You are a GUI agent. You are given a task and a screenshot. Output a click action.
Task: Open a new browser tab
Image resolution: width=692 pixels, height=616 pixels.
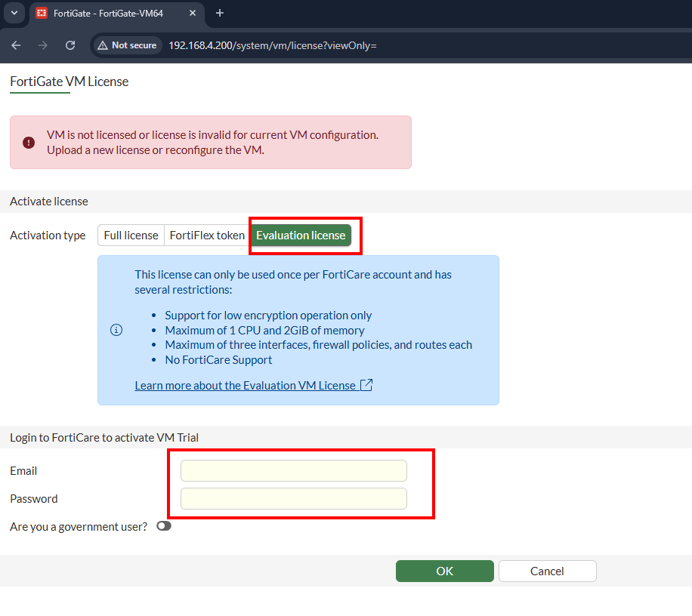point(220,14)
